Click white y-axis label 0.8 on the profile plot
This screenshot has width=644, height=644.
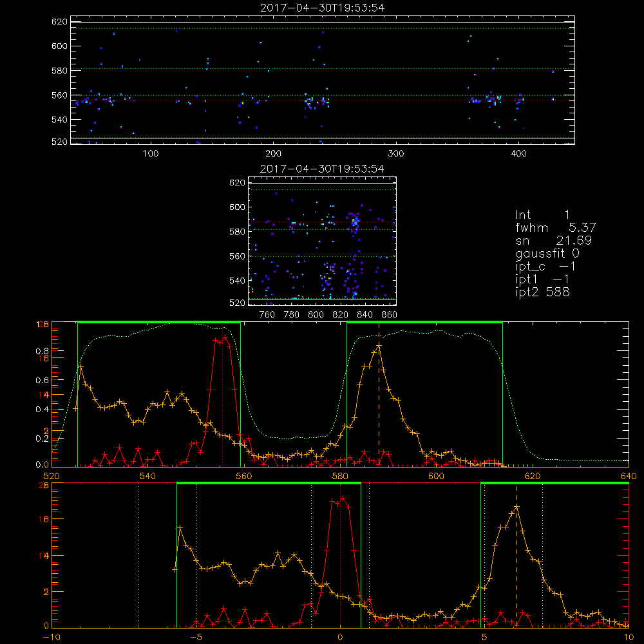[x=42, y=351]
